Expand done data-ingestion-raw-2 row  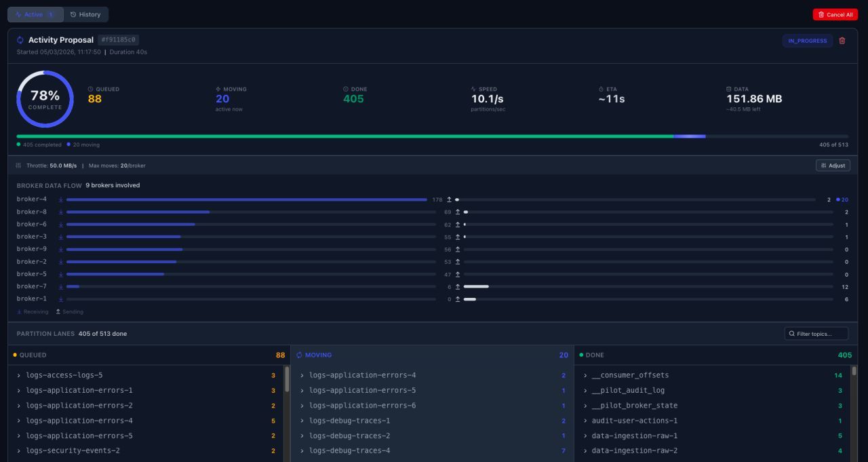(x=712, y=450)
